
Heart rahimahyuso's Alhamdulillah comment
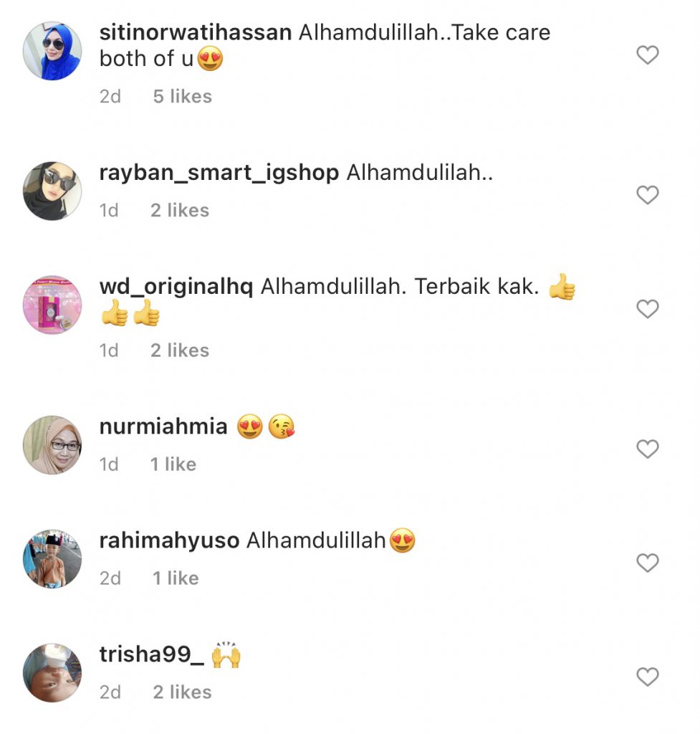(x=648, y=562)
